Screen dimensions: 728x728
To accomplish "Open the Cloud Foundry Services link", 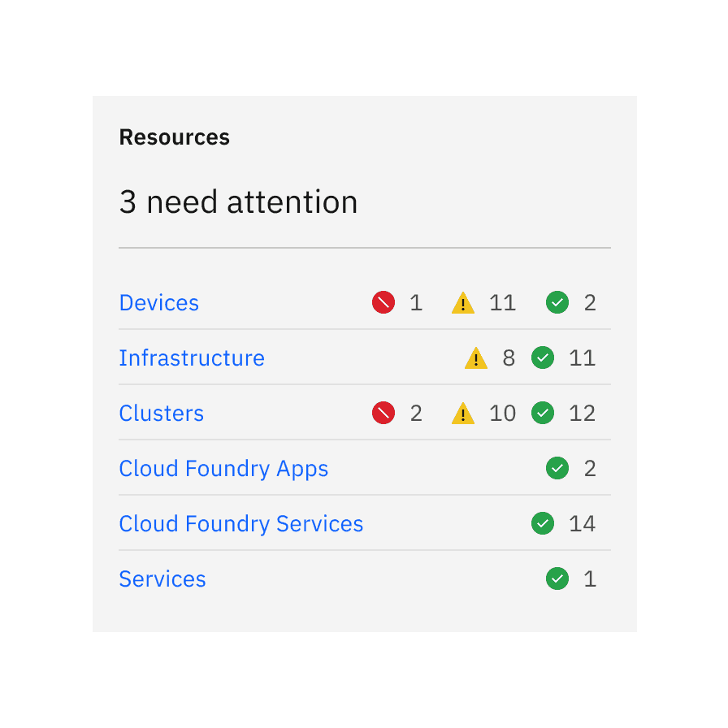I will point(241,523).
